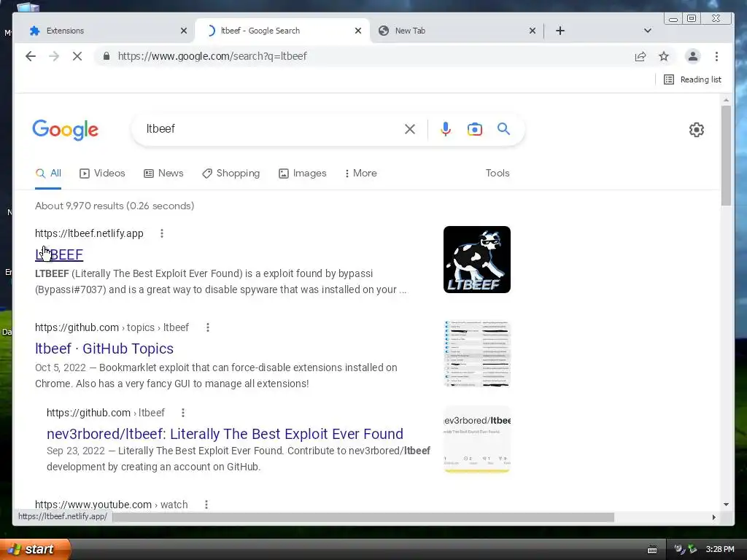Open options for GitHub topics result
The height and width of the screenshot is (560, 747).
tap(208, 327)
